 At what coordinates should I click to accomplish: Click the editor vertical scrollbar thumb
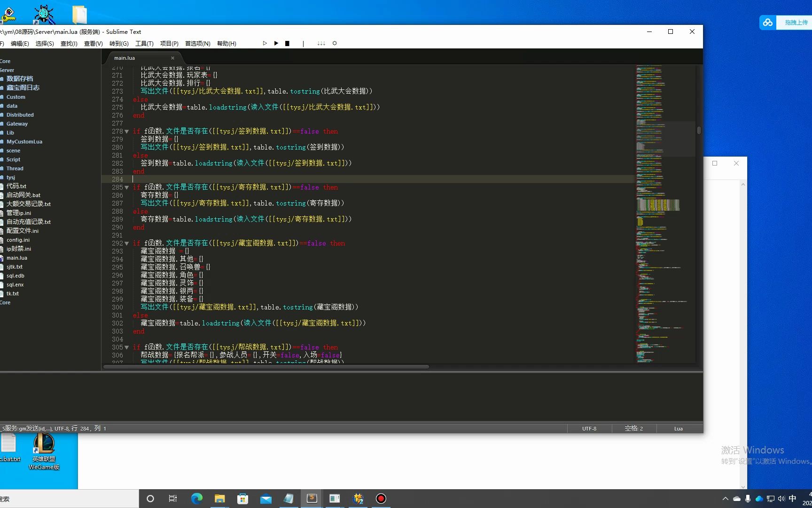[699, 130]
